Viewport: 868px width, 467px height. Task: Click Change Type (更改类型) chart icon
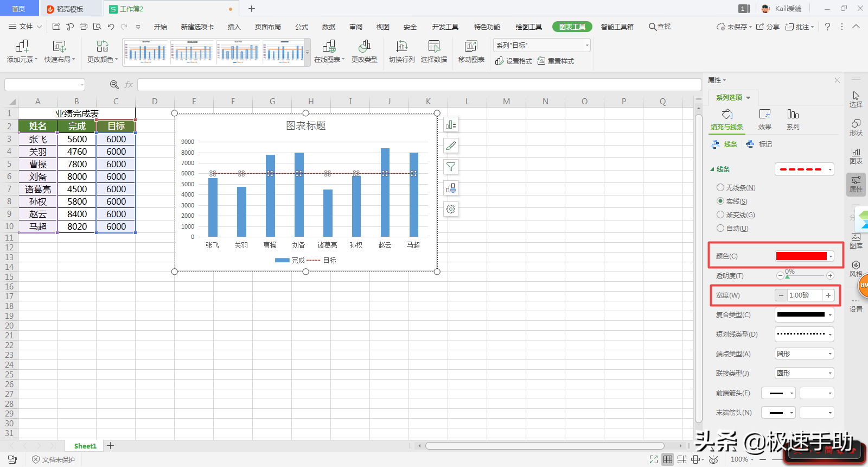tap(365, 46)
